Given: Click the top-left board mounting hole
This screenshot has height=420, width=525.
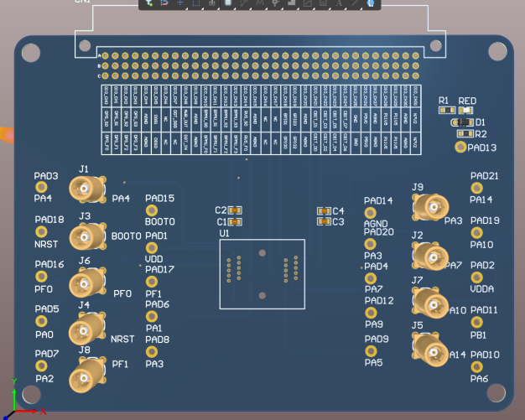Looking at the screenshot, I should [x=31, y=54].
